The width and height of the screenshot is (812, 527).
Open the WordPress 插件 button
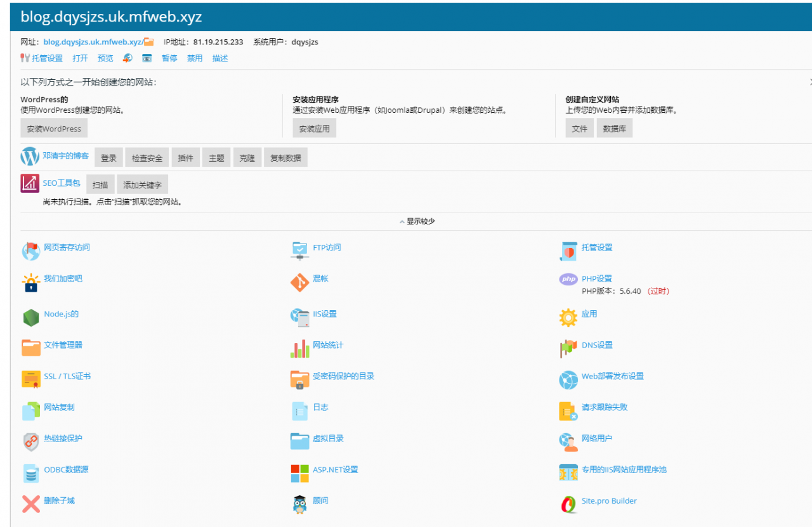[185, 158]
